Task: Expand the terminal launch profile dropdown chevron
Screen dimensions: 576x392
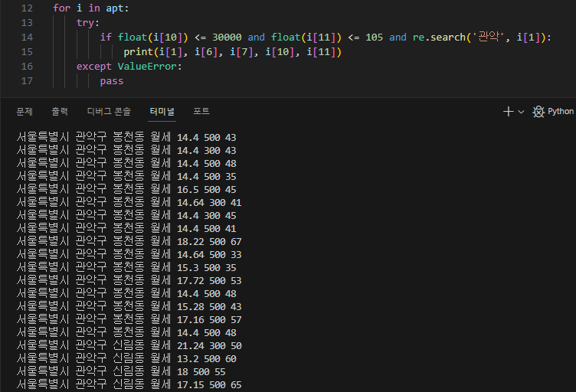Action: coord(521,112)
